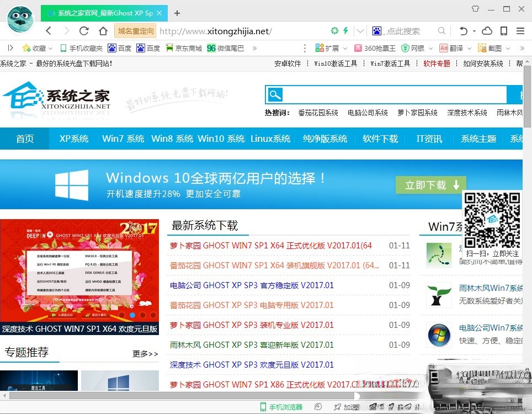Viewport: 532px width, 414px height.
Task: Open the 截图 screenshot dropdown
Action: (494, 48)
